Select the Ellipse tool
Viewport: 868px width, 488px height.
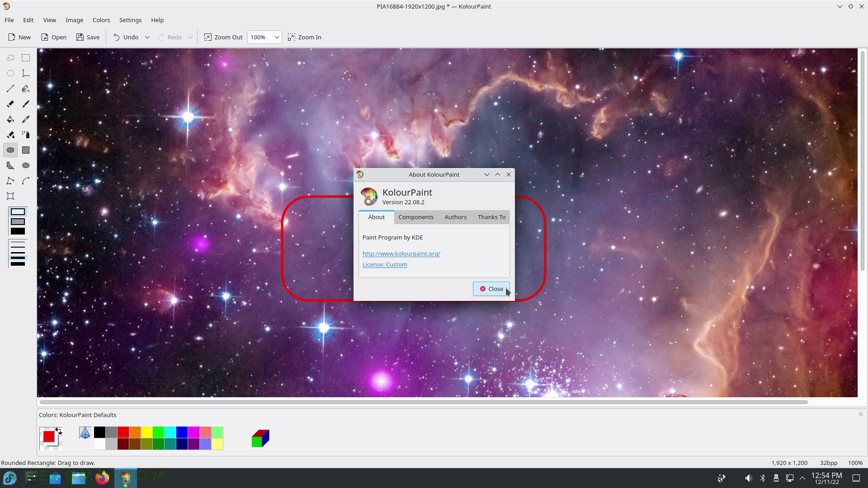click(x=26, y=165)
